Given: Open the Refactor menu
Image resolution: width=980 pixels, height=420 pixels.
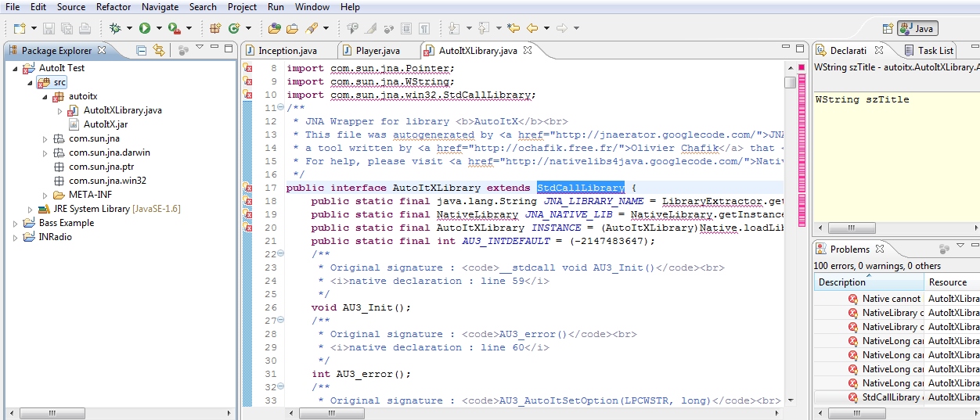Looking at the screenshot, I should coord(113,7).
